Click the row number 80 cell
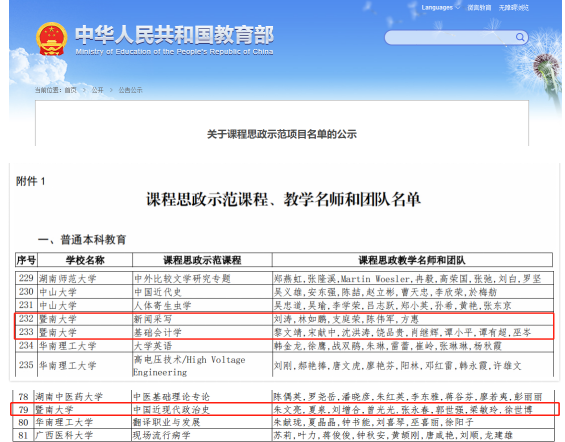 click(23, 422)
